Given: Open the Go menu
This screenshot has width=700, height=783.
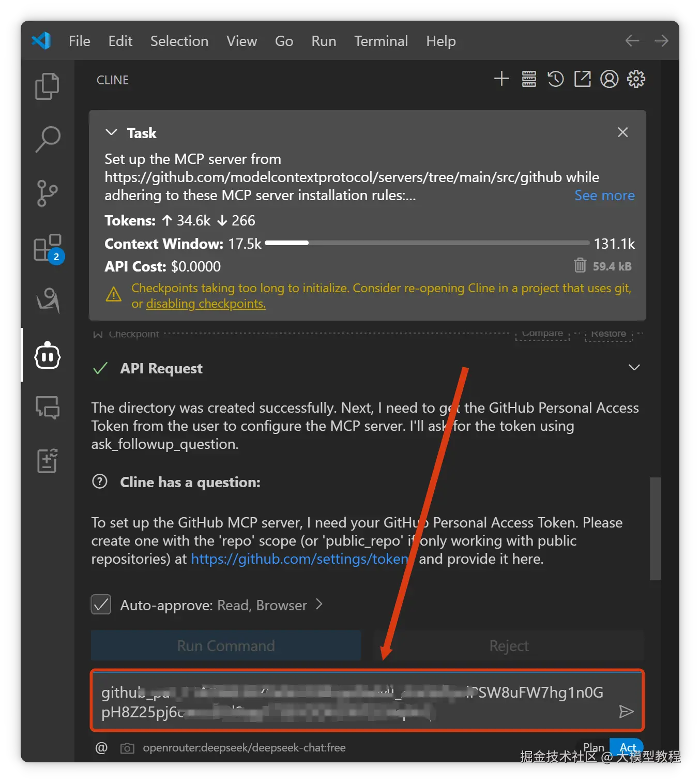Looking at the screenshot, I should [284, 41].
